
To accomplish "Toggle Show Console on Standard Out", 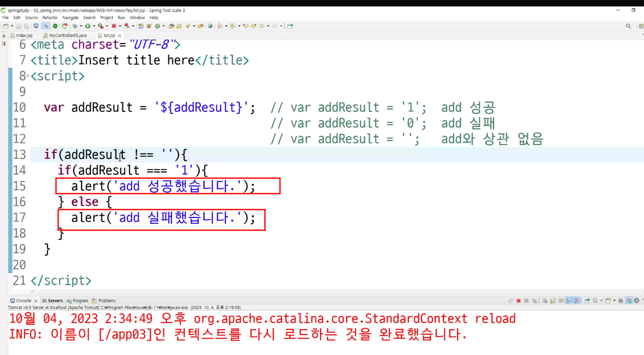I will pyautogui.click(x=569, y=301).
